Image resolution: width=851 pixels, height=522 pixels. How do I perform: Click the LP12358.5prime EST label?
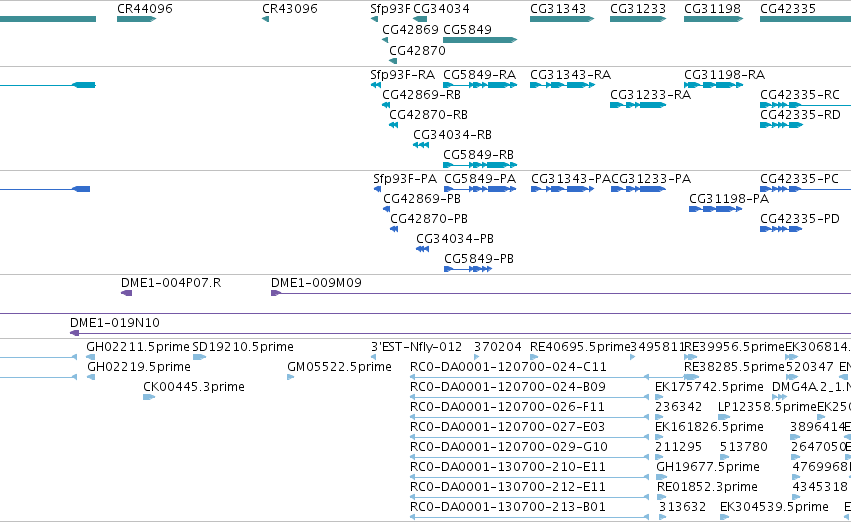(767, 407)
